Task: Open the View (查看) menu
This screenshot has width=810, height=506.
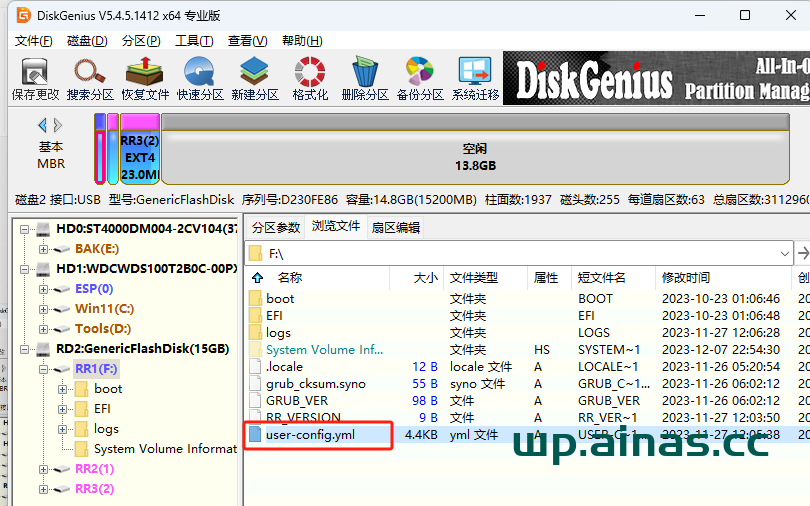Action: point(247,41)
